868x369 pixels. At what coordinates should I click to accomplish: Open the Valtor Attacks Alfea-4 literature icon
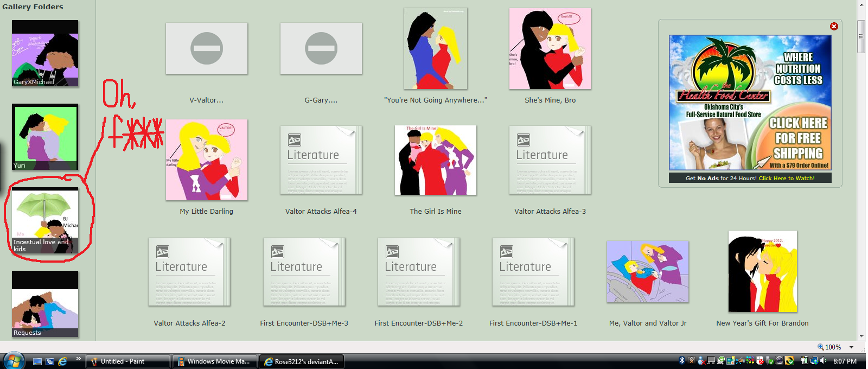click(x=321, y=160)
